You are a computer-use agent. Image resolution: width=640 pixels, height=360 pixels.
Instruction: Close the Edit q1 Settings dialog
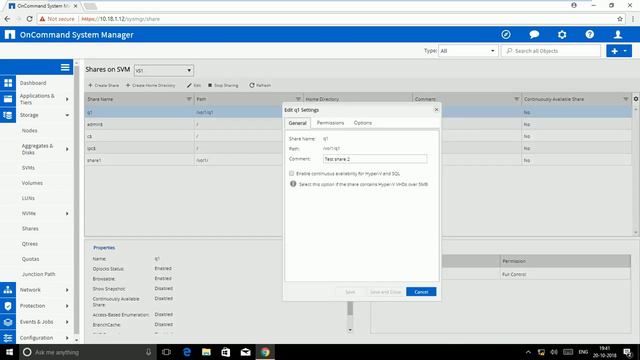click(436, 110)
